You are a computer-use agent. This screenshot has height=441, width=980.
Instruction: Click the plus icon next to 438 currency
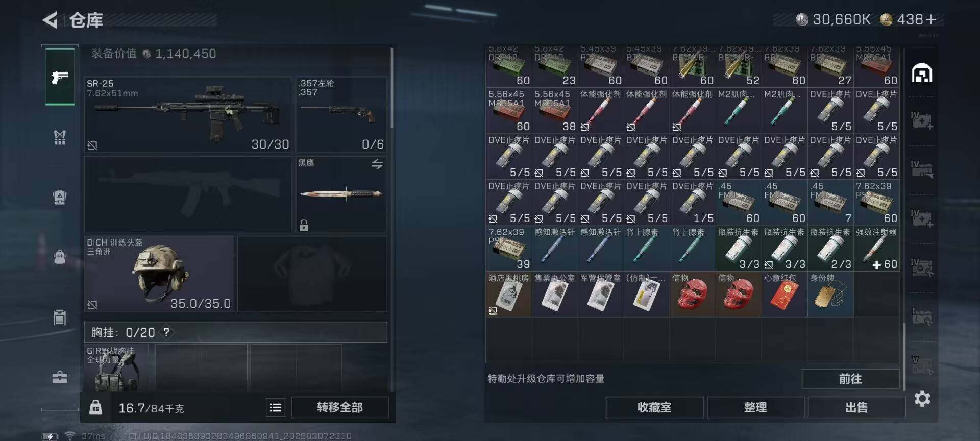click(930, 19)
